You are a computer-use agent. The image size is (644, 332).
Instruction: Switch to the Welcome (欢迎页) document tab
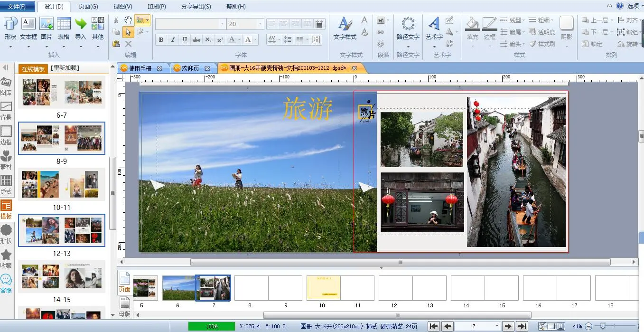[190, 68]
